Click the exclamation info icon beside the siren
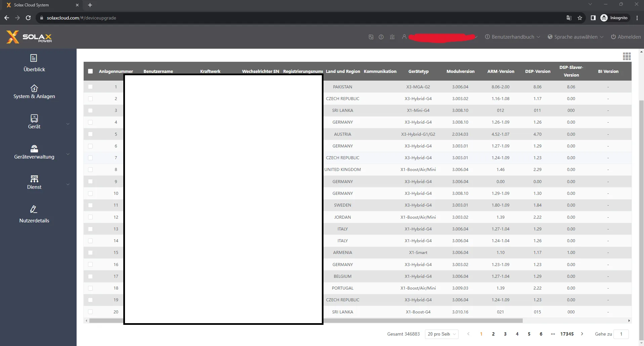This screenshot has height=346, width=644. click(x=381, y=37)
